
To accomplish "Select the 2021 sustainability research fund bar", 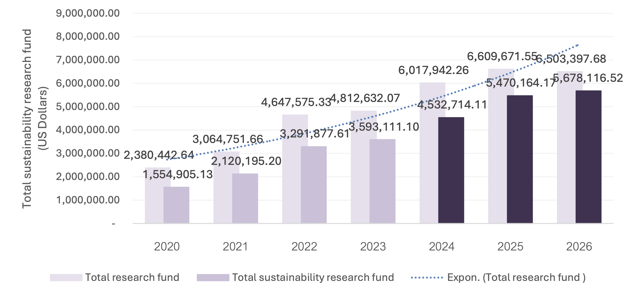I will (x=245, y=198).
